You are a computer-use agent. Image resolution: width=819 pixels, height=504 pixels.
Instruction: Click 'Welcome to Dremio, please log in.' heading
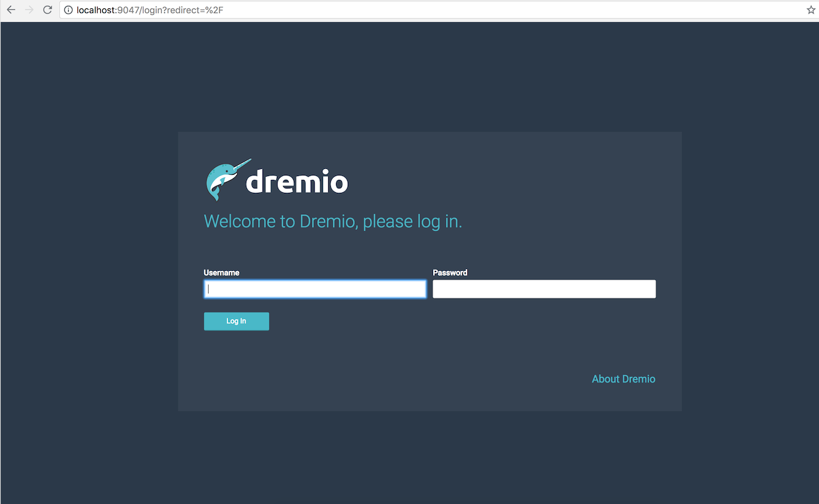click(333, 221)
